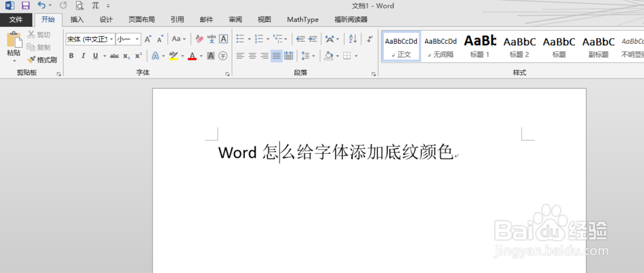Undo the last action
Viewport: 644px width, 273px height.
41,5
